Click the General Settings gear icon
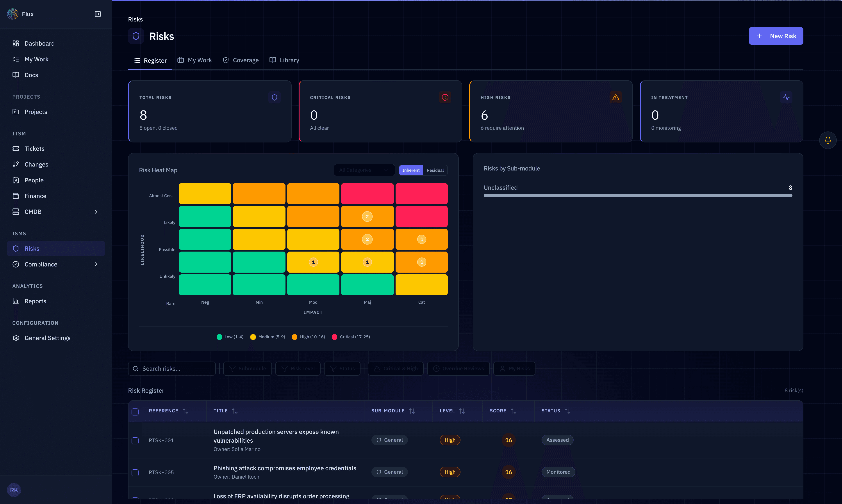 [x=16, y=338]
